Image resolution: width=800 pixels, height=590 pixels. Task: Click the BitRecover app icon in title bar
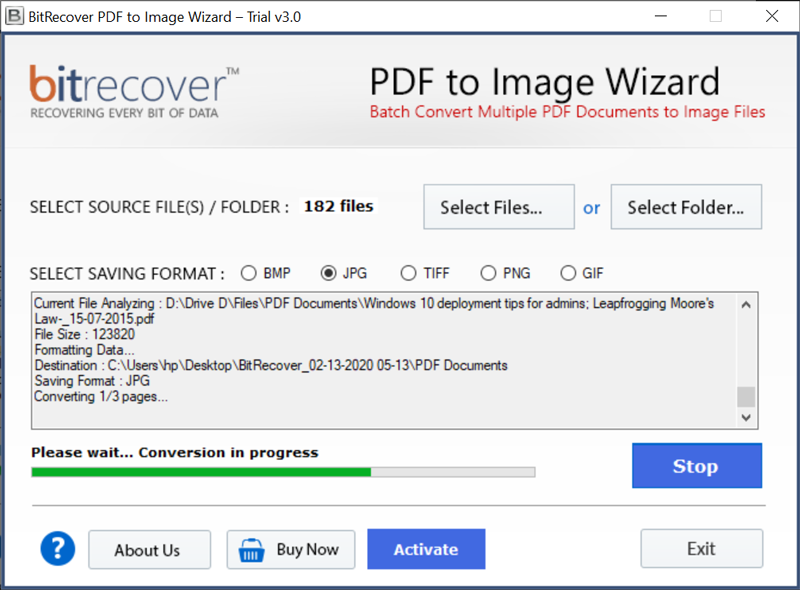click(14, 16)
